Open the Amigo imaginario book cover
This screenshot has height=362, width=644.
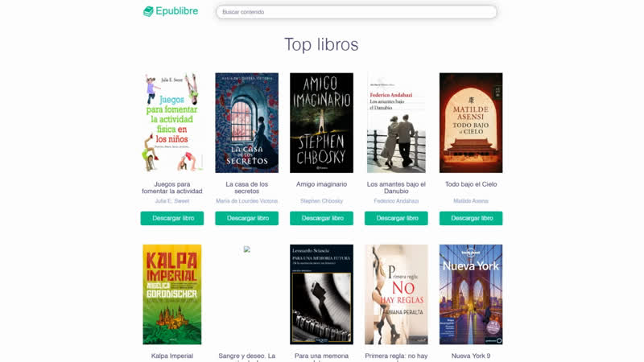coord(321,123)
